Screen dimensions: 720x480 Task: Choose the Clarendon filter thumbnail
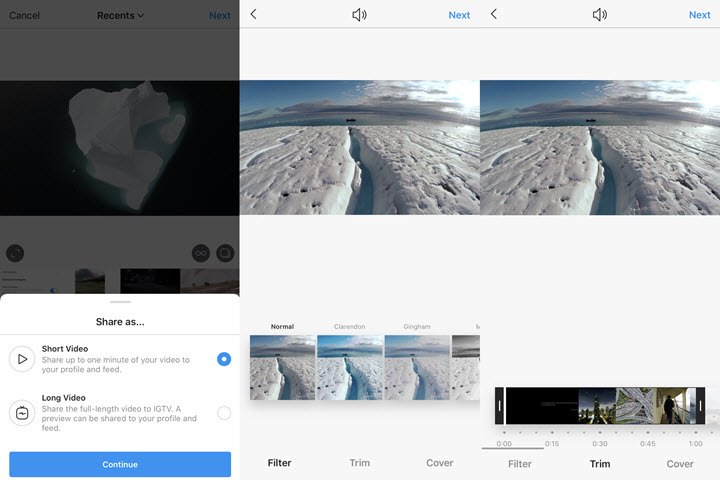pos(350,367)
